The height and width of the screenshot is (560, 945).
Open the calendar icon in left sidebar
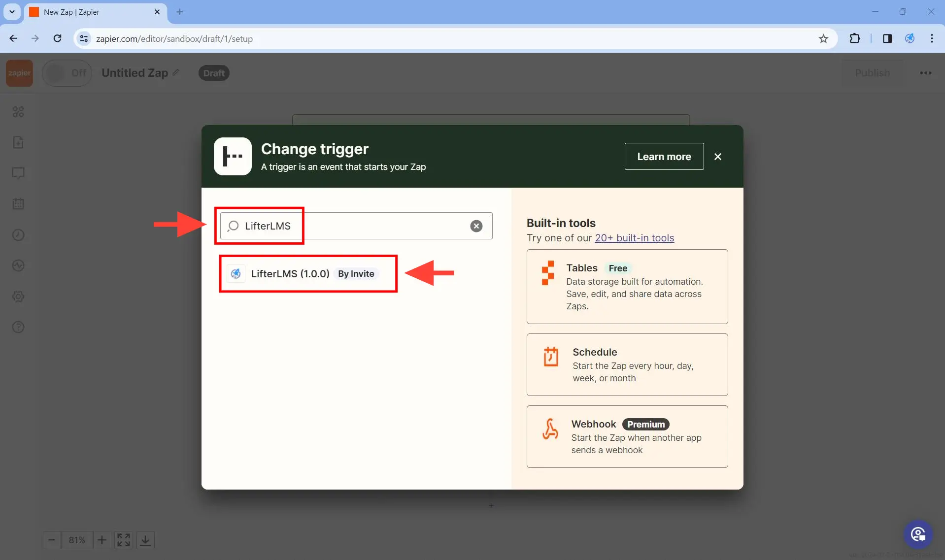click(x=18, y=204)
